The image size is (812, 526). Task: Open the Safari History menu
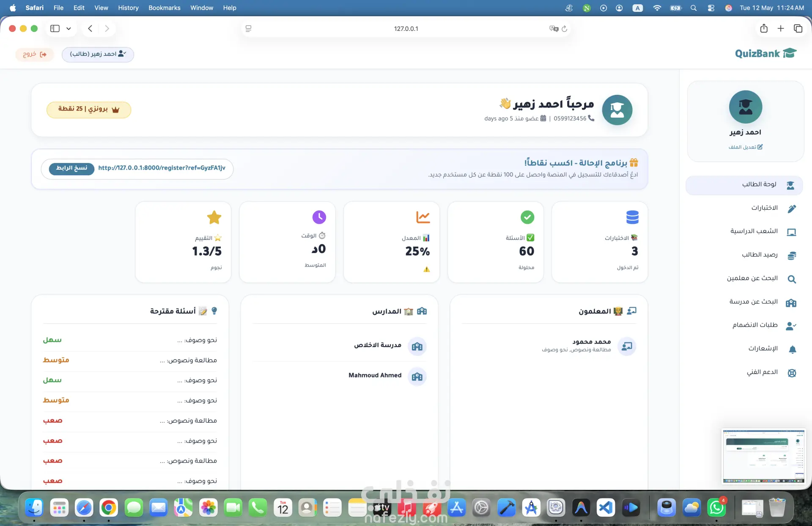click(128, 8)
